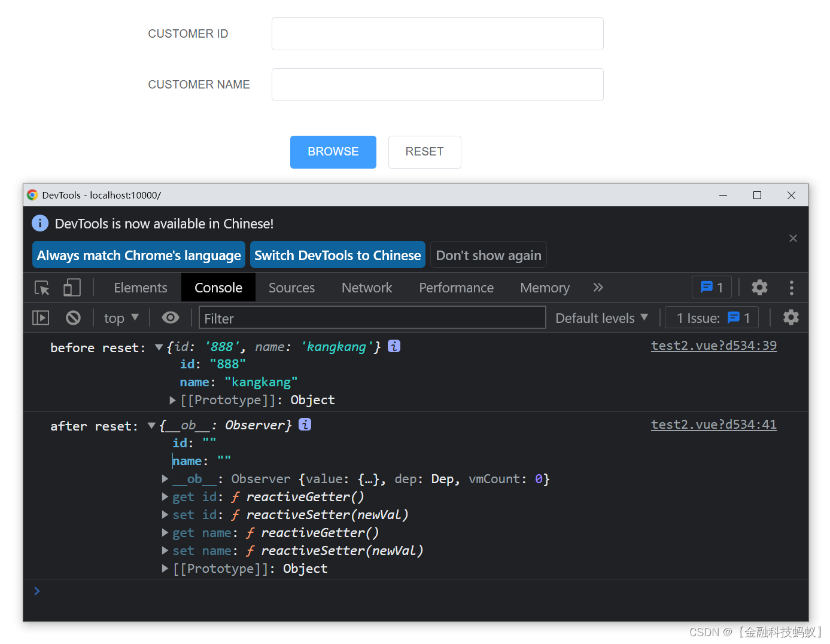
Task: Expand [[Prototype]] of the before reset object
Action: point(172,400)
